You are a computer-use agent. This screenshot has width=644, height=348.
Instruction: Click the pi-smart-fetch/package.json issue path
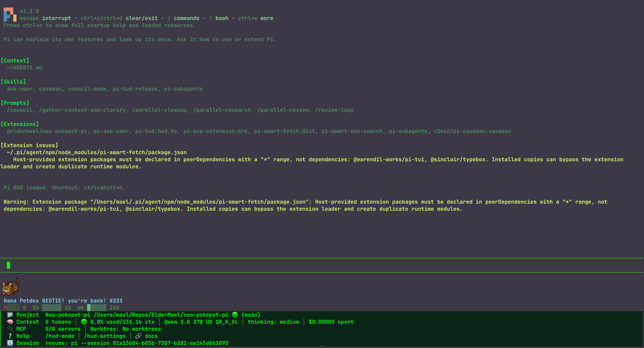click(x=97, y=152)
